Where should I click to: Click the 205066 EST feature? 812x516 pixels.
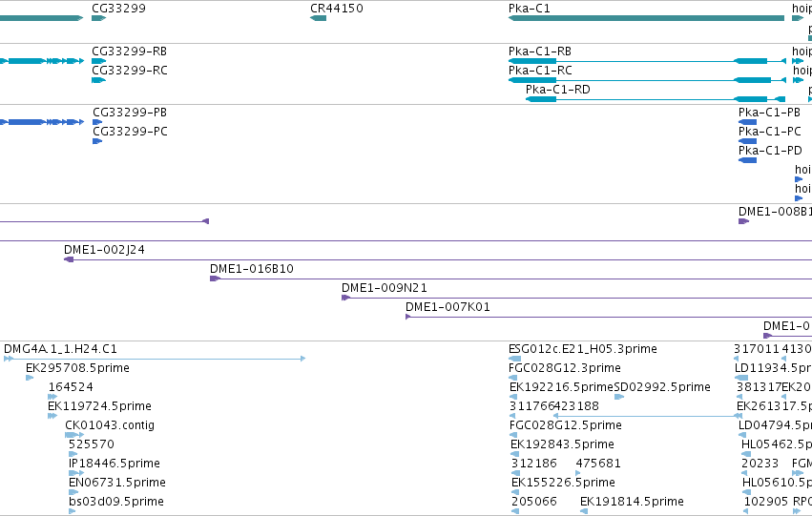515,512
